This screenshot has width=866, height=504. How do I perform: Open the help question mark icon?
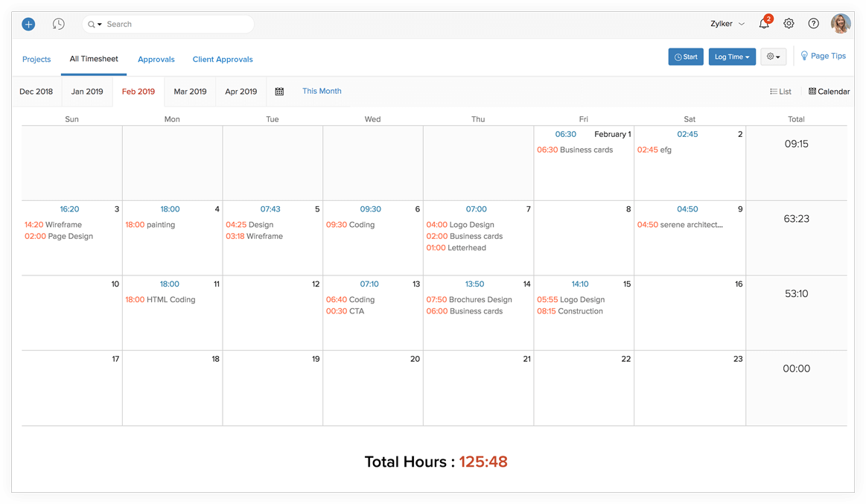[814, 24]
